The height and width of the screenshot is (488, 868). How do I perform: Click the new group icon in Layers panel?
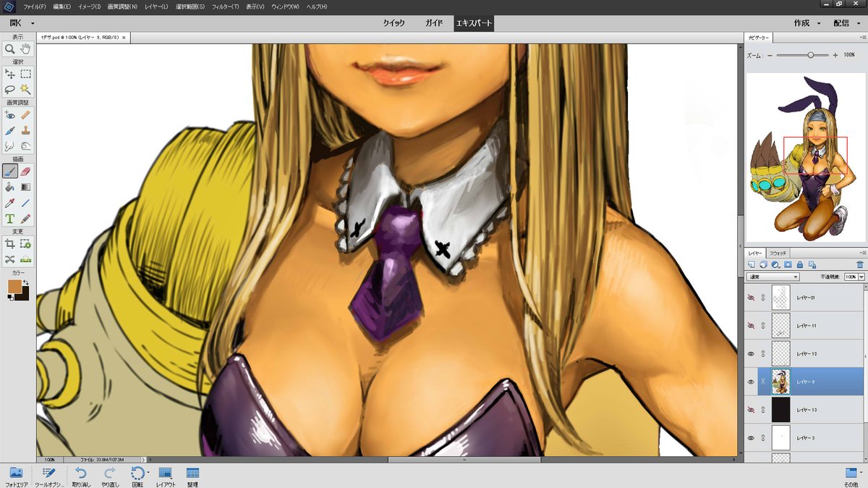[x=763, y=265]
